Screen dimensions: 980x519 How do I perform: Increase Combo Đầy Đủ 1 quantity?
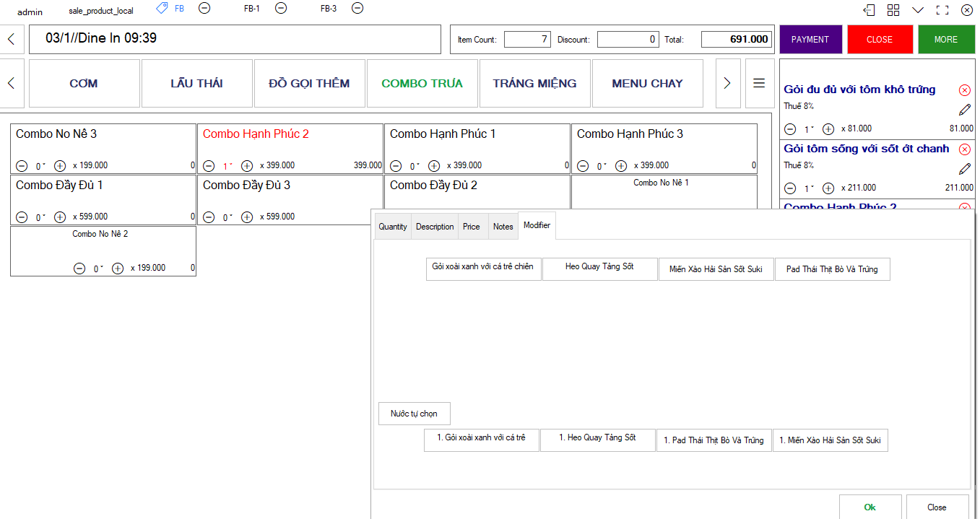60,217
